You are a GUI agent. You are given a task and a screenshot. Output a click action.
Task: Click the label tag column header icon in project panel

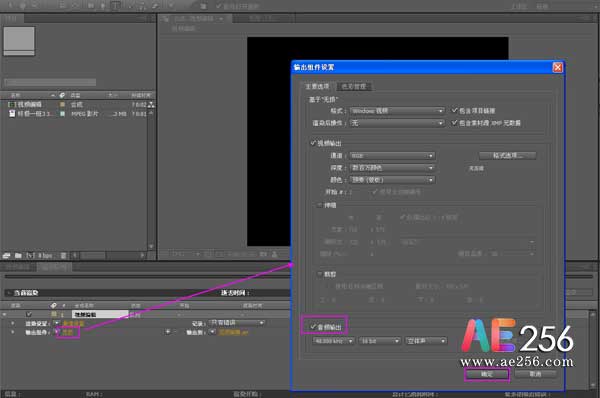(x=62, y=95)
